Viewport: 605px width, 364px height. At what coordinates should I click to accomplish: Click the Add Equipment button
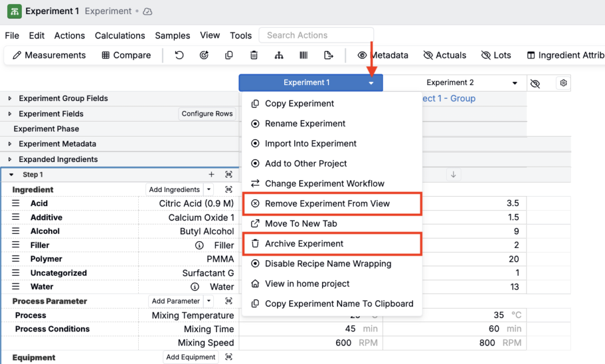point(190,357)
